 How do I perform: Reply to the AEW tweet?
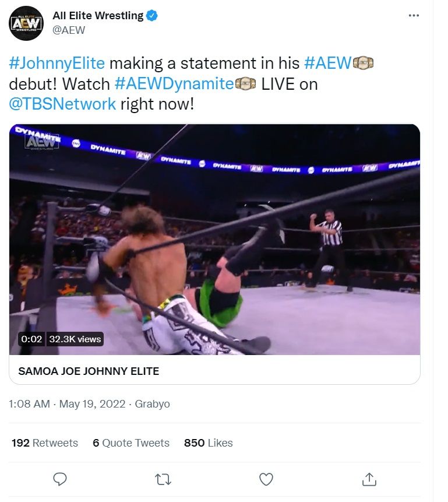pyautogui.click(x=60, y=479)
